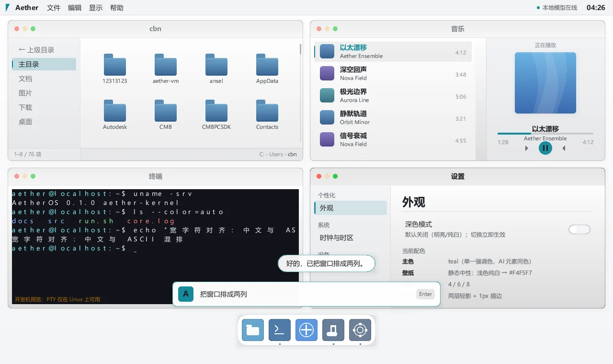Screen dimensions: 613x364
Task: Open the AppData folder
Action: pyautogui.click(x=267, y=65)
